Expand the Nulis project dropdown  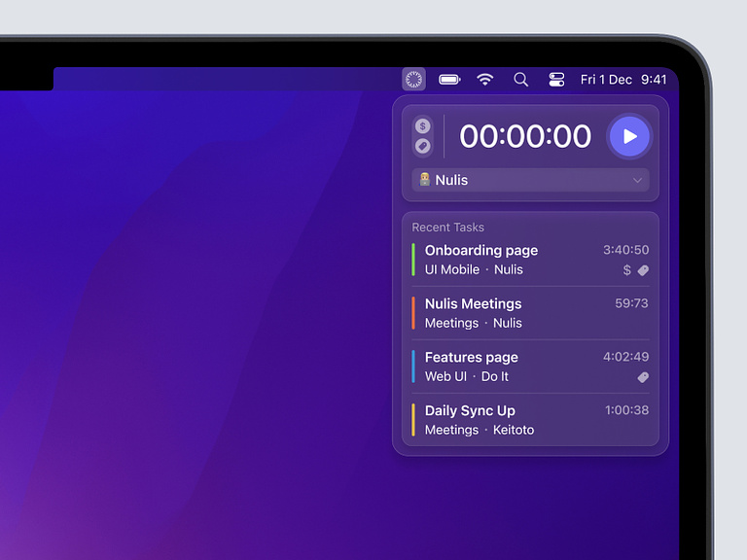pyautogui.click(x=529, y=180)
